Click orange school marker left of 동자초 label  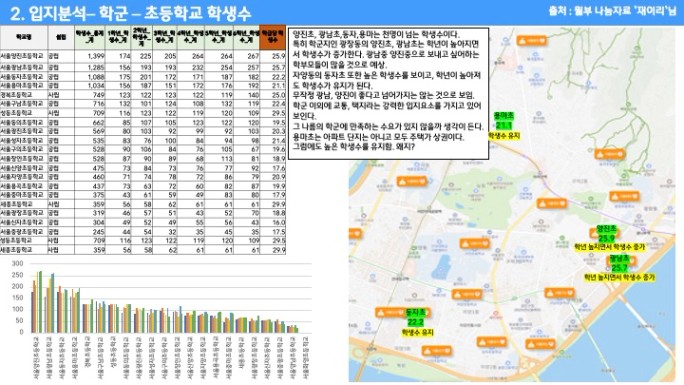coord(389,312)
